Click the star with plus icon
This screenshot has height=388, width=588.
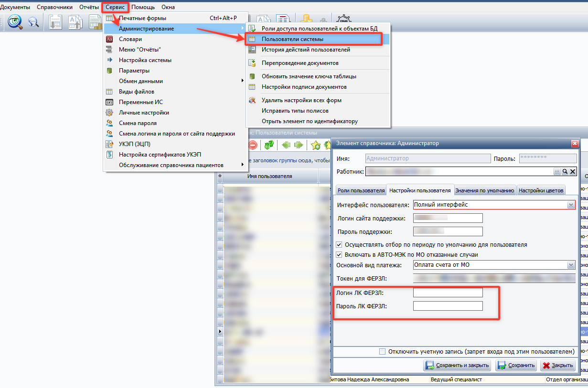[316, 145]
